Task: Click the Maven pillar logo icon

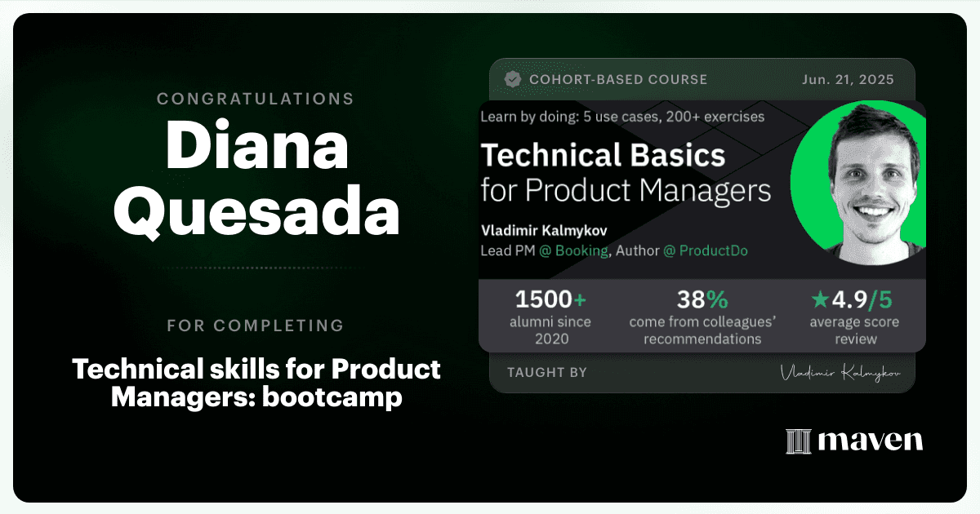Action: (797, 441)
